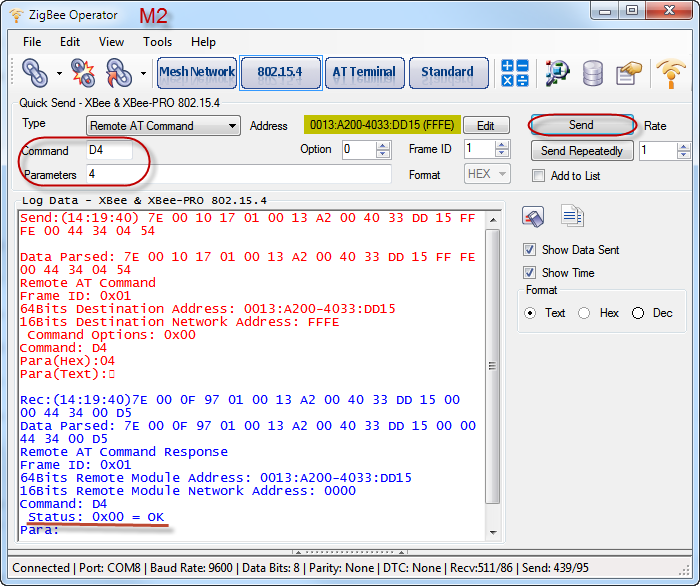Decrease the Option value with down arrow
The width and height of the screenshot is (700, 586).
pyautogui.click(x=383, y=155)
